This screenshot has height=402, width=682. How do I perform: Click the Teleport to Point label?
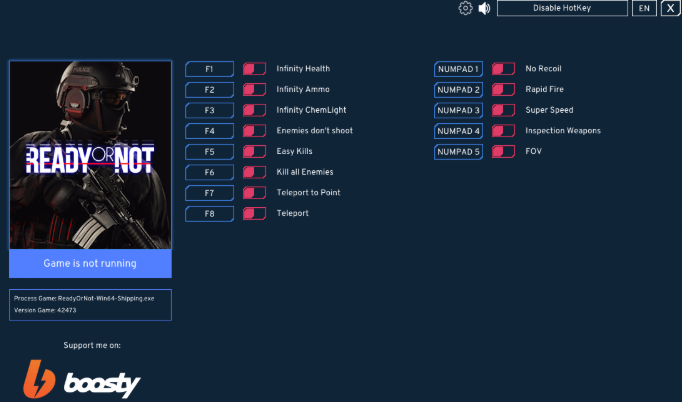pyautogui.click(x=308, y=192)
